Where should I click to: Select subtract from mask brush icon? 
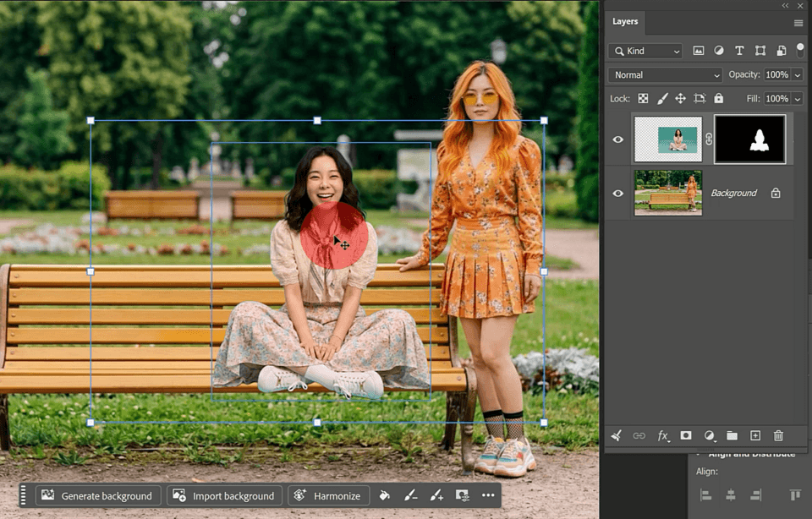(x=411, y=495)
